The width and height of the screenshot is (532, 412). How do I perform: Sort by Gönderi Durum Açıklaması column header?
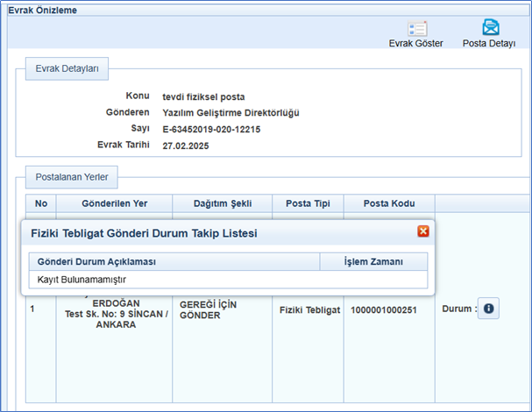point(96,261)
